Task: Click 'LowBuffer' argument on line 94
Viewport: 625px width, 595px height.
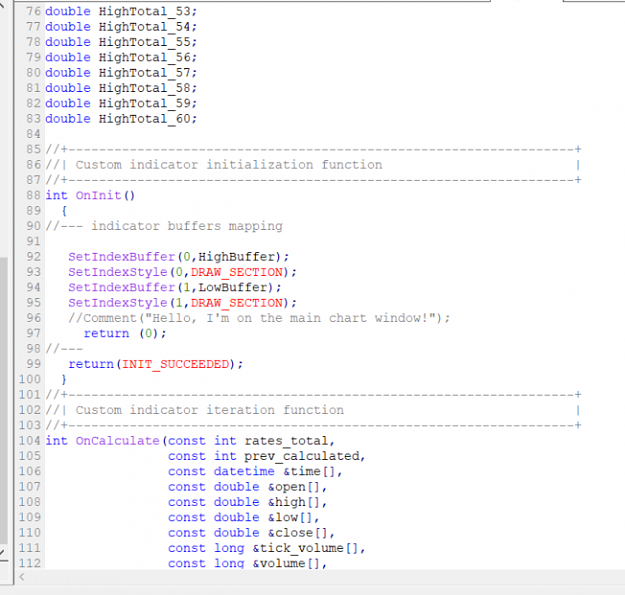Action: coord(233,287)
